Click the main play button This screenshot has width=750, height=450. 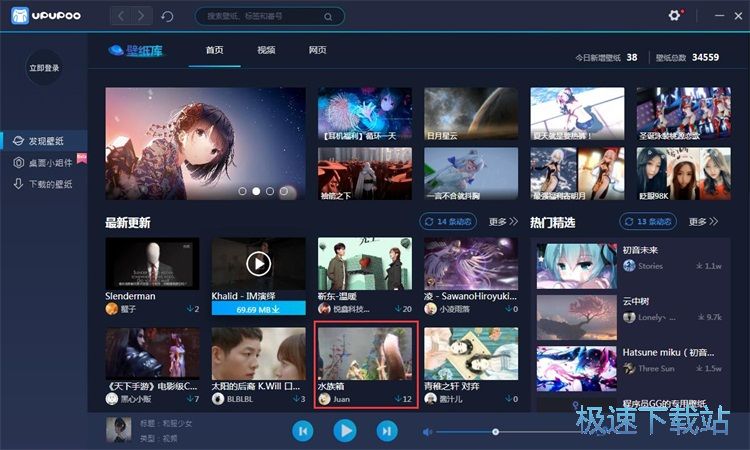coord(345,431)
